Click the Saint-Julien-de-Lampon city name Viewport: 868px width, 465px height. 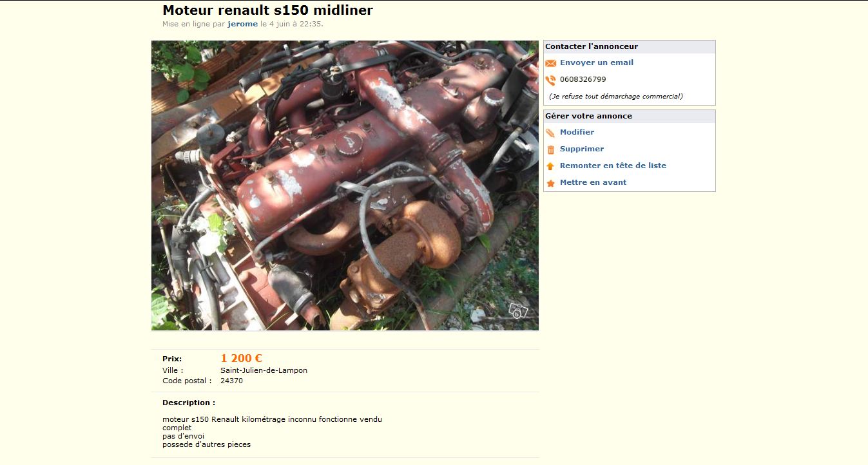tap(264, 370)
